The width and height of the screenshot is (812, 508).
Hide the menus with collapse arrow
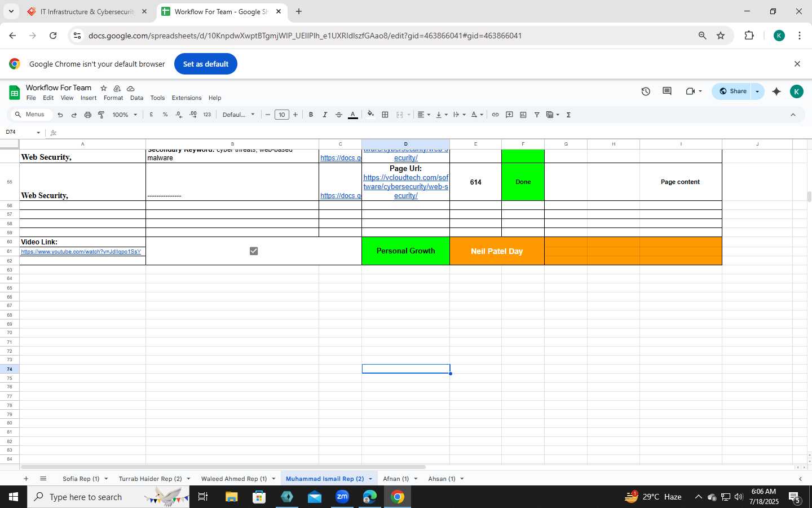click(x=793, y=115)
